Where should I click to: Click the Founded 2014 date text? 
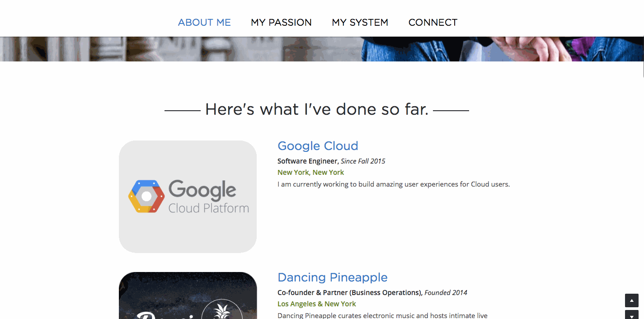tap(446, 292)
